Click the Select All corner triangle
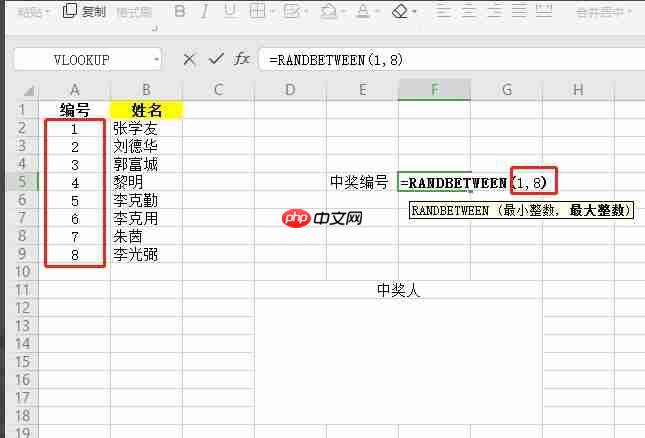This screenshot has height=438, width=645. tap(28, 90)
